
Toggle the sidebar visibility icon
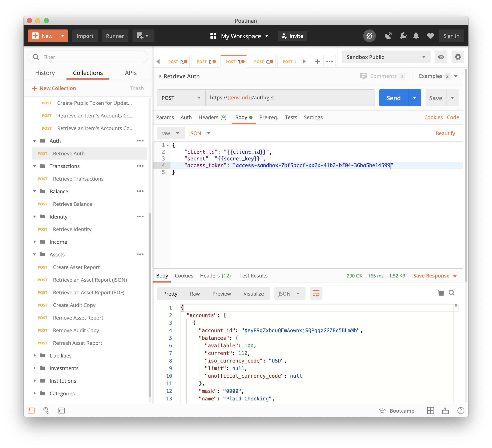point(31,410)
